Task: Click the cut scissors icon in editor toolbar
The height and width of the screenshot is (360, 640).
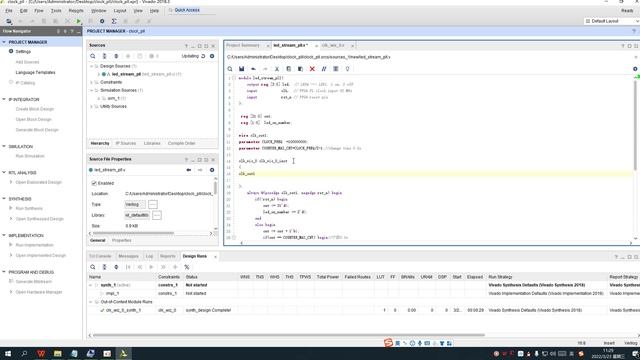Action: (x=277, y=69)
